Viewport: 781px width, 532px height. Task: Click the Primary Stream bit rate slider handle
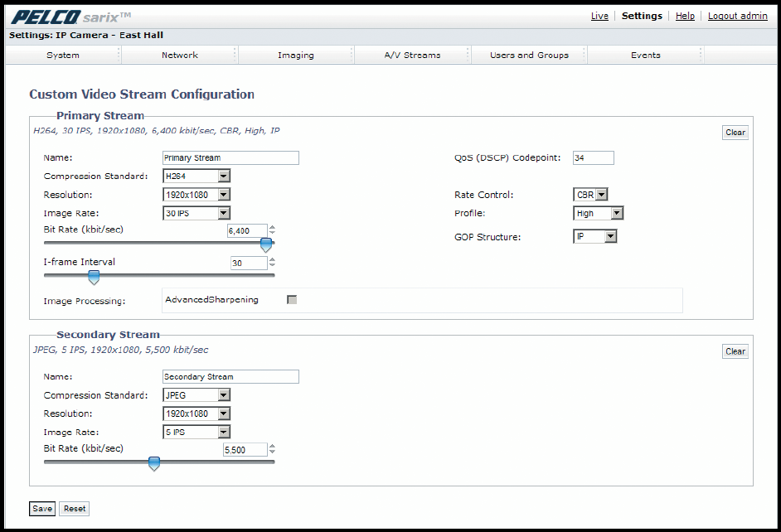point(266,244)
